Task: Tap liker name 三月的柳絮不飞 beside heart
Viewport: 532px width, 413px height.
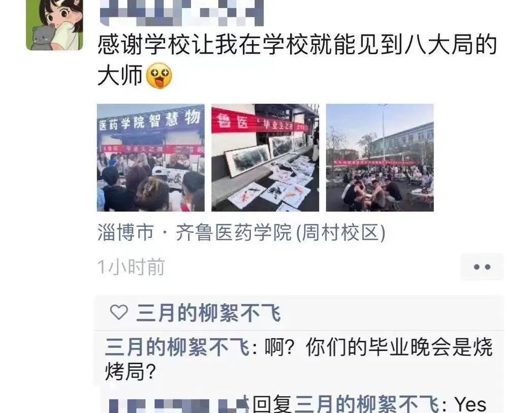Action: [208, 313]
